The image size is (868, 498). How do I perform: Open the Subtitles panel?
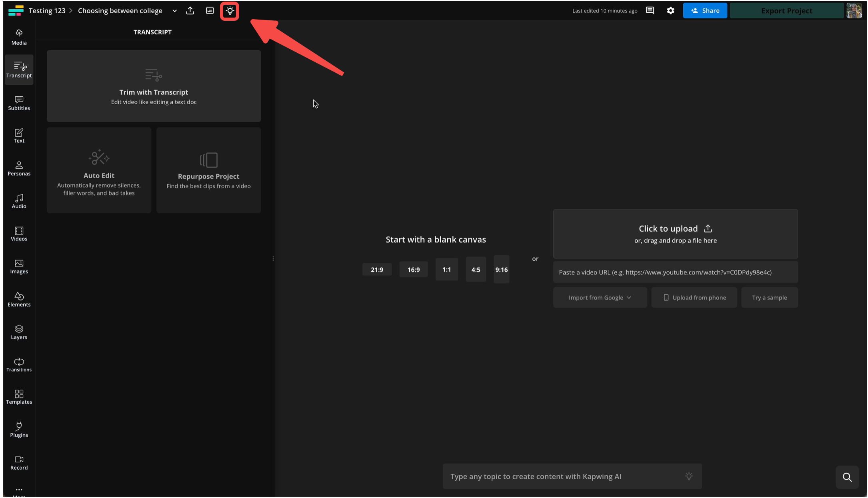[x=19, y=103]
